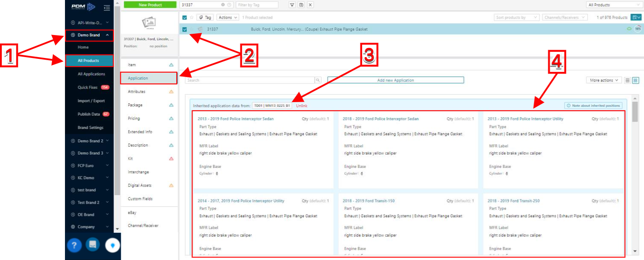Click the save filter icon
Viewport: 644px width, 260px height.
click(x=301, y=5)
